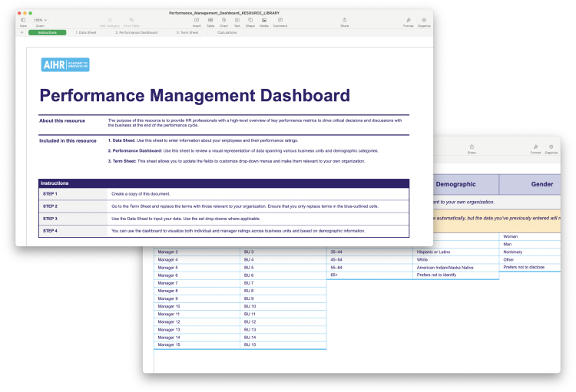
Task: Select the Calculations sheet tab
Action: pos(227,33)
